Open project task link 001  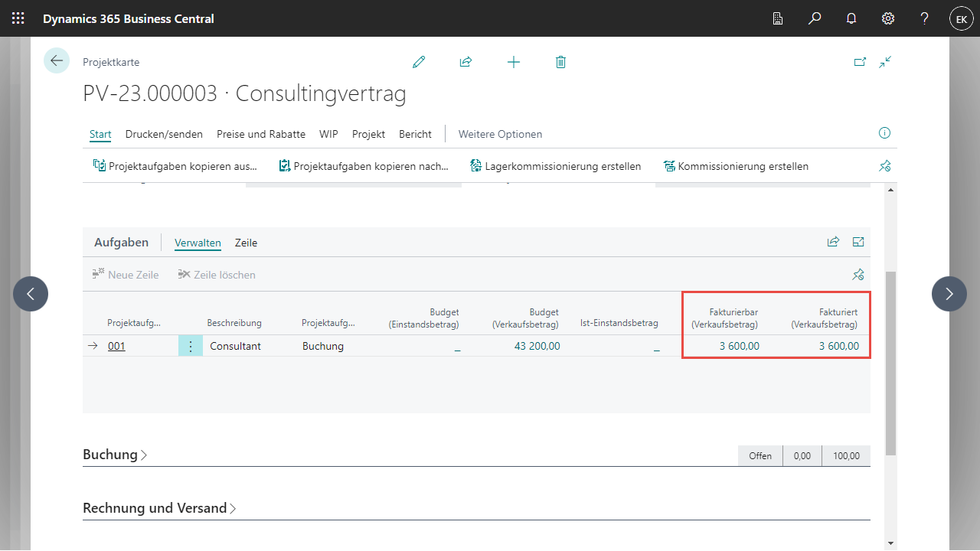coord(116,346)
